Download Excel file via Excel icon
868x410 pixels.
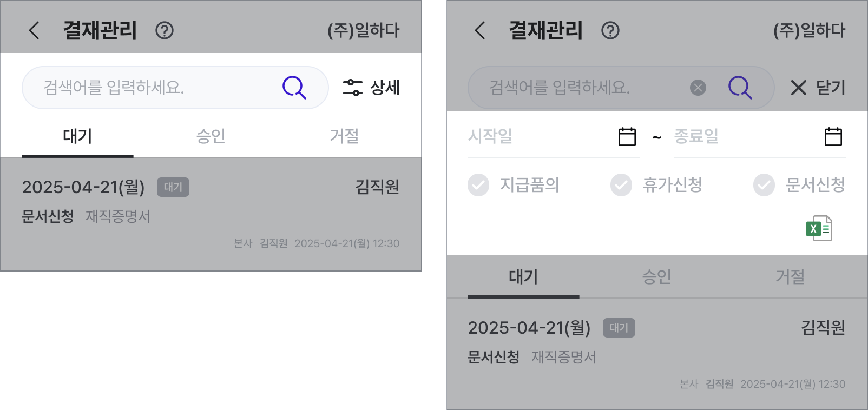coord(819,228)
